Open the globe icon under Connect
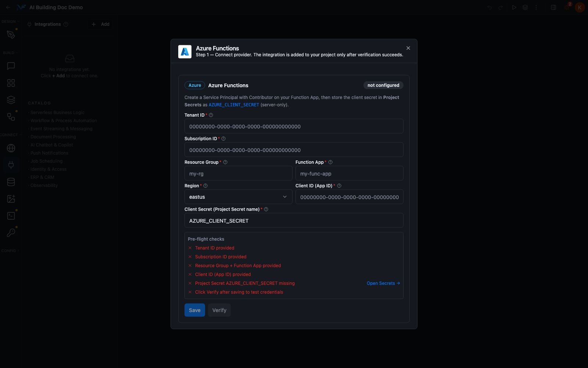 click(x=11, y=148)
